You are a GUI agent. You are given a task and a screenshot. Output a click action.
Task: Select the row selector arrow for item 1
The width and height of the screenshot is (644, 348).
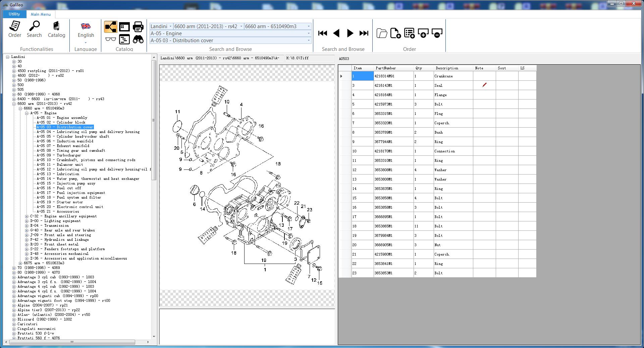pos(345,76)
